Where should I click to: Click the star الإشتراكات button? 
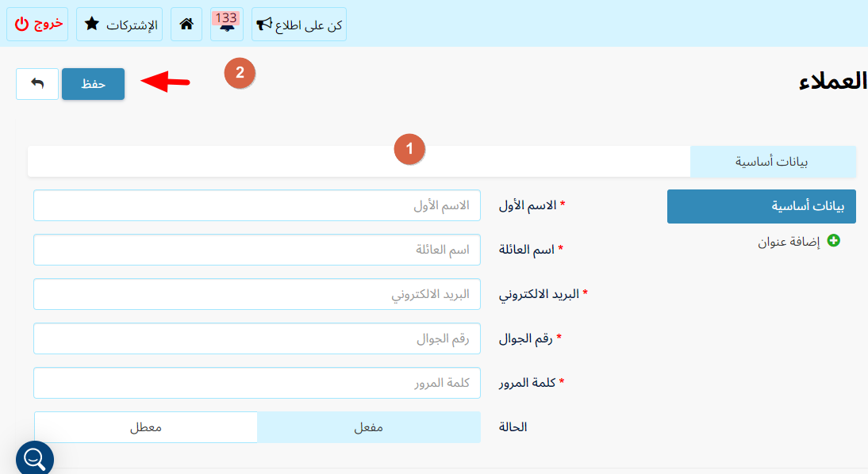tap(120, 25)
